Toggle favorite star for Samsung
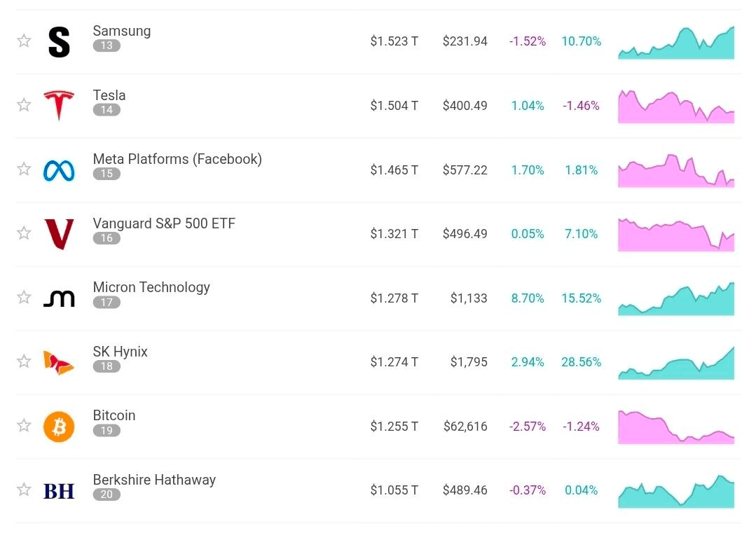Screen dimensions: 756x533 point(24,41)
